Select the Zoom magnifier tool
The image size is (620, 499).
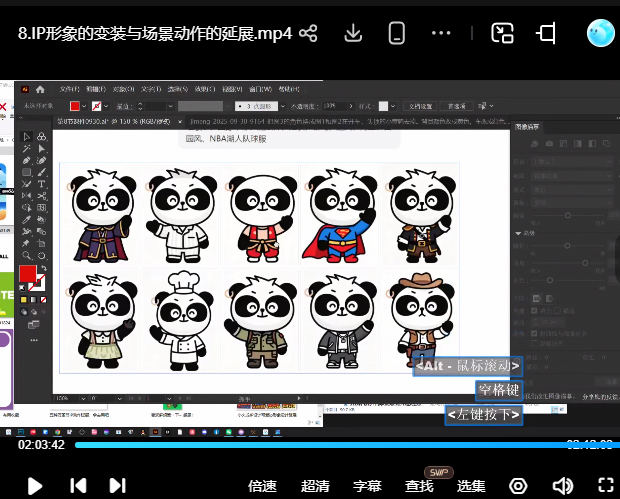26,255
